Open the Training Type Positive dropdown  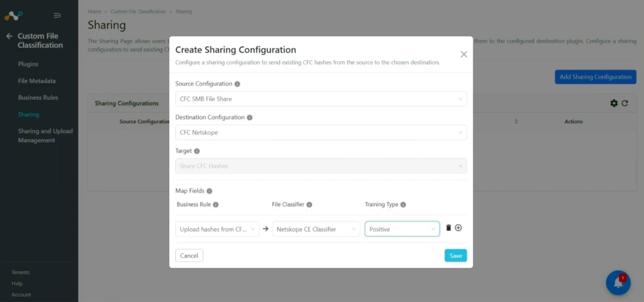click(402, 229)
